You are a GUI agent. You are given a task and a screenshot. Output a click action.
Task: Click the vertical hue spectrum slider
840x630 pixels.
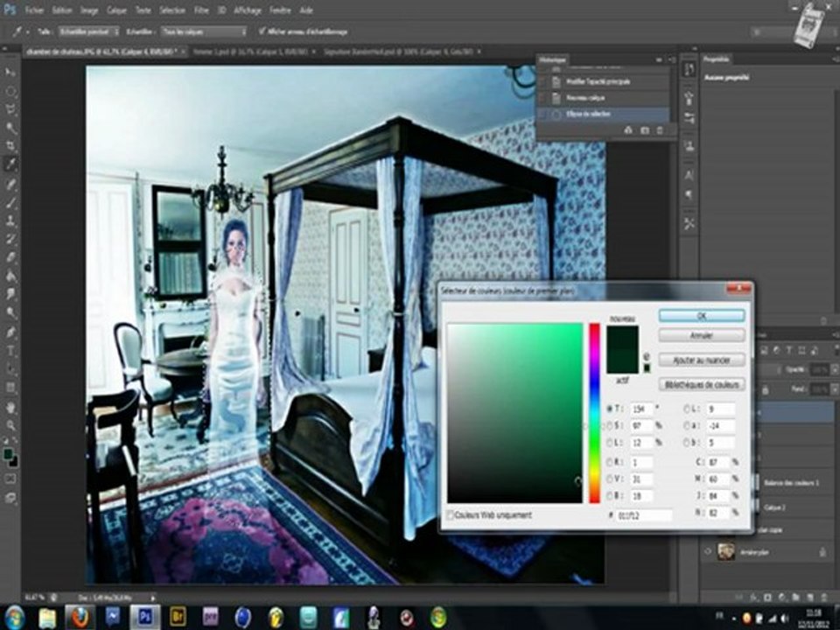tap(595, 412)
